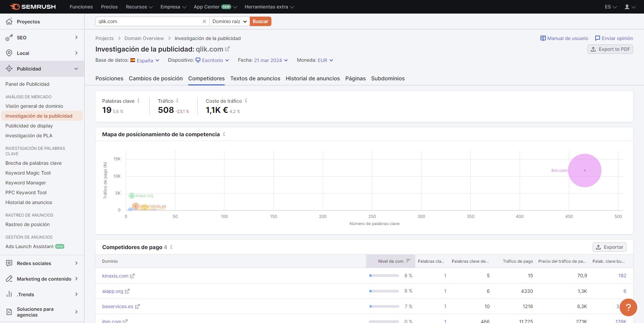
Task: Click aiapp.org competition level bar
Action: pyautogui.click(x=384, y=291)
